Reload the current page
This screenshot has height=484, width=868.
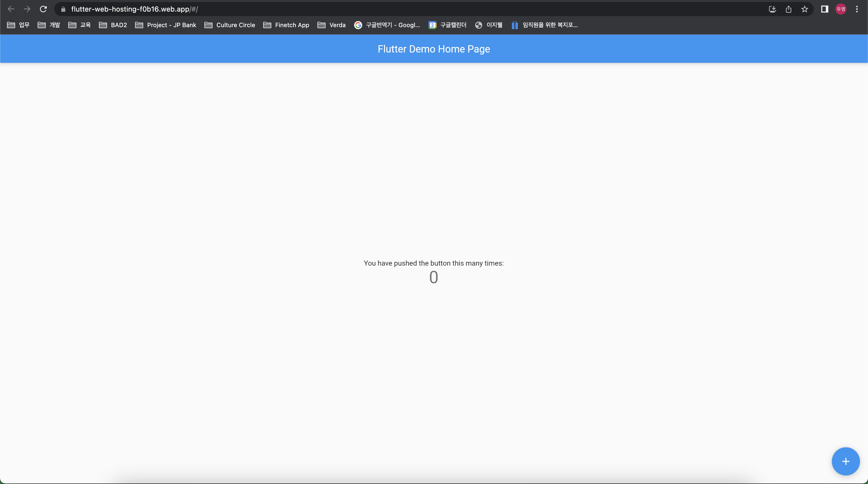point(43,9)
